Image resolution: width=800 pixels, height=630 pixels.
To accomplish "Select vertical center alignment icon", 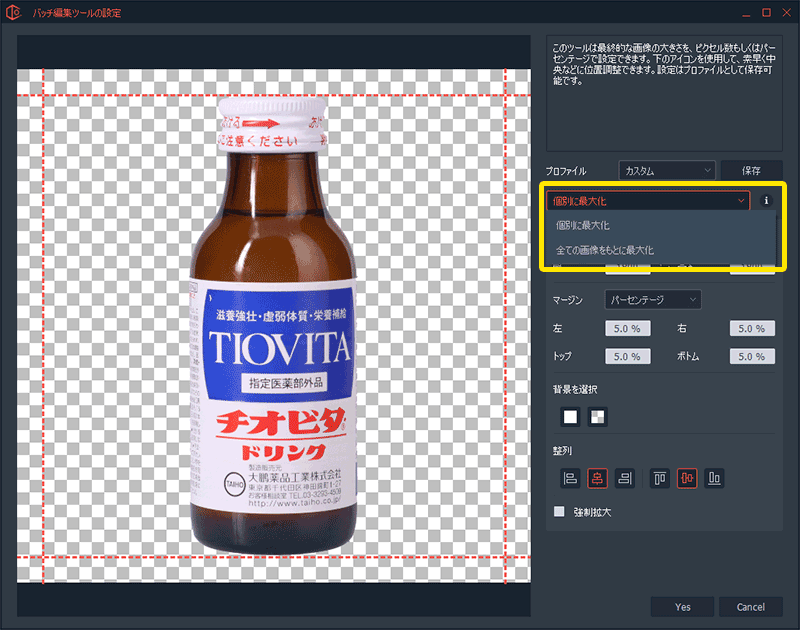I will [688, 478].
